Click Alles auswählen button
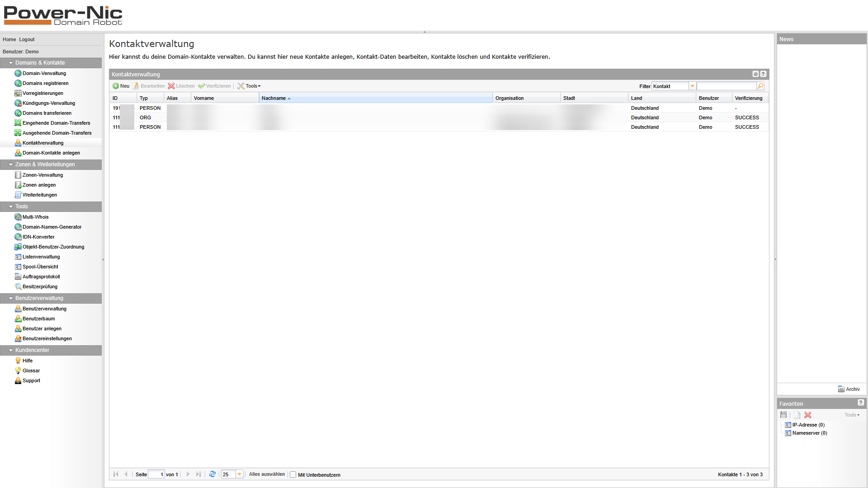The height and width of the screenshot is (488, 868). (x=267, y=474)
